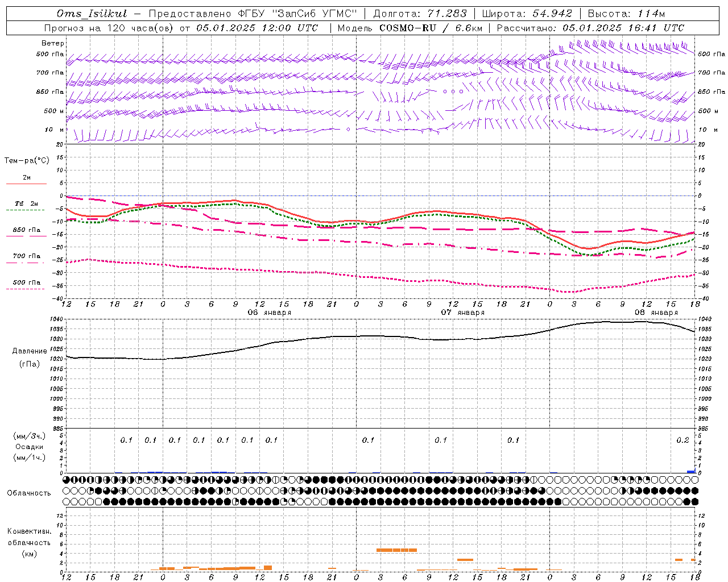
Task: Click the 1000 tick on the right pressure axis
Action: pos(704,399)
